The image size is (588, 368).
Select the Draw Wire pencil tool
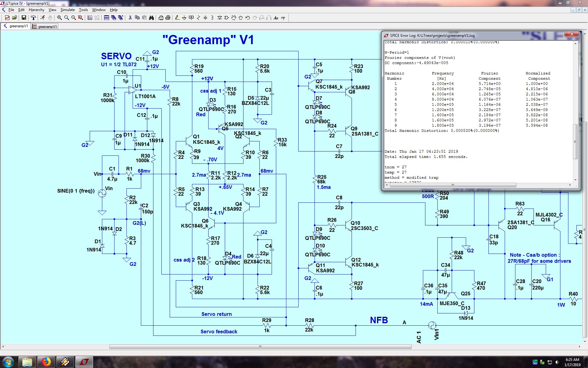177,18
